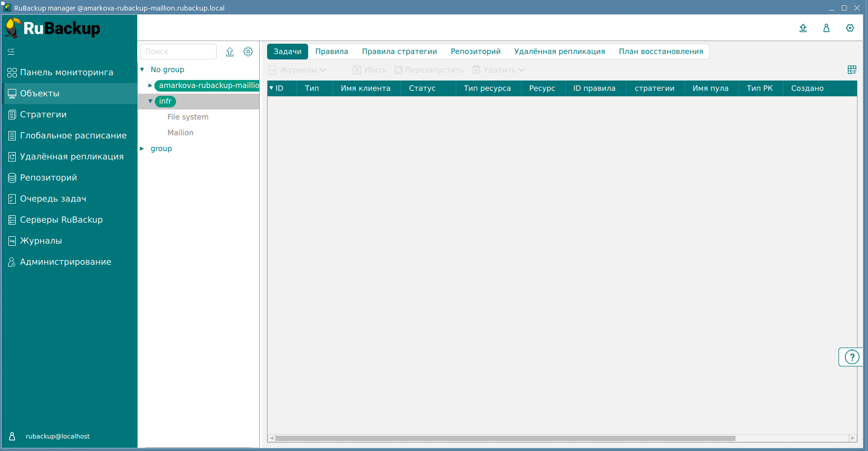Click tree panel settings gear icon

(x=248, y=52)
